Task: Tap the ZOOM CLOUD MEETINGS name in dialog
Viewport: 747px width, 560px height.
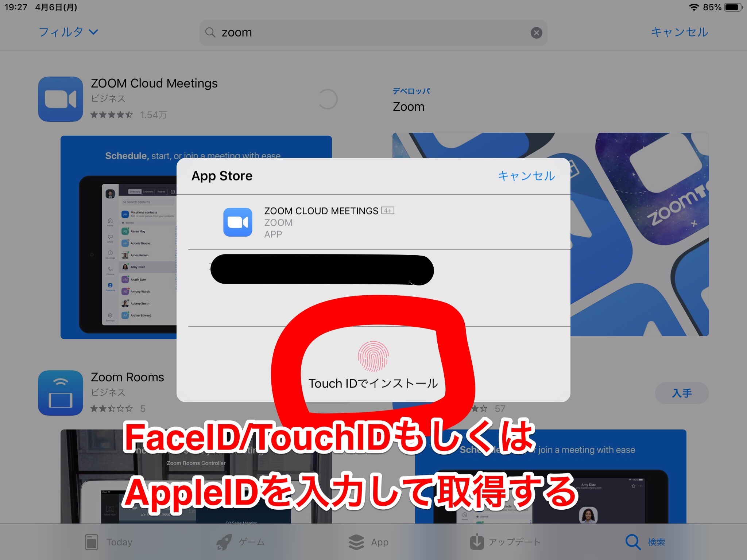Action: [321, 211]
